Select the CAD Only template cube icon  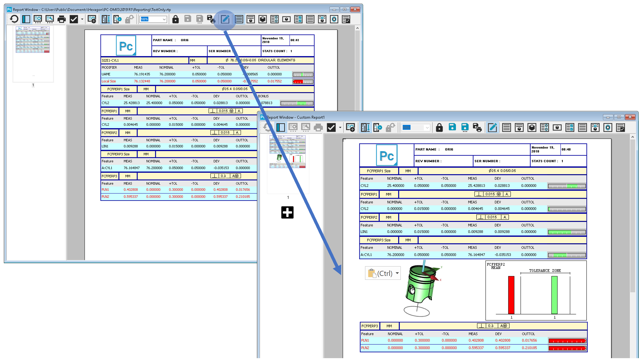click(263, 19)
